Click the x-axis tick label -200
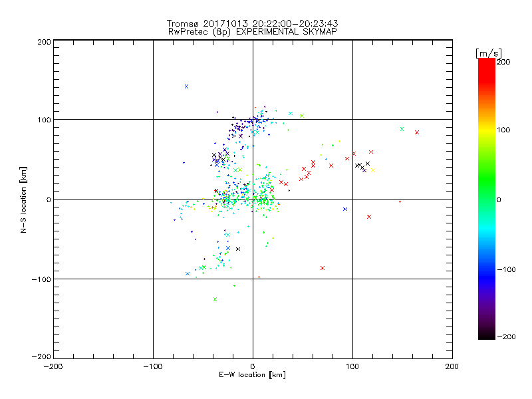This screenshot has width=532, height=399. pos(53,366)
